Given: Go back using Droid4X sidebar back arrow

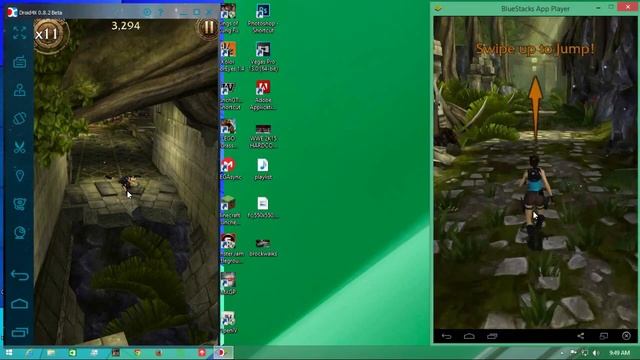Looking at the screenshot, I should coord(19,275).
